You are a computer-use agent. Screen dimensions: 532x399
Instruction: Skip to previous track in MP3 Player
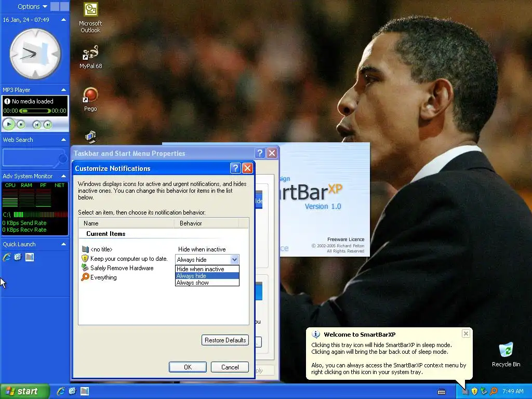point(37,125)
